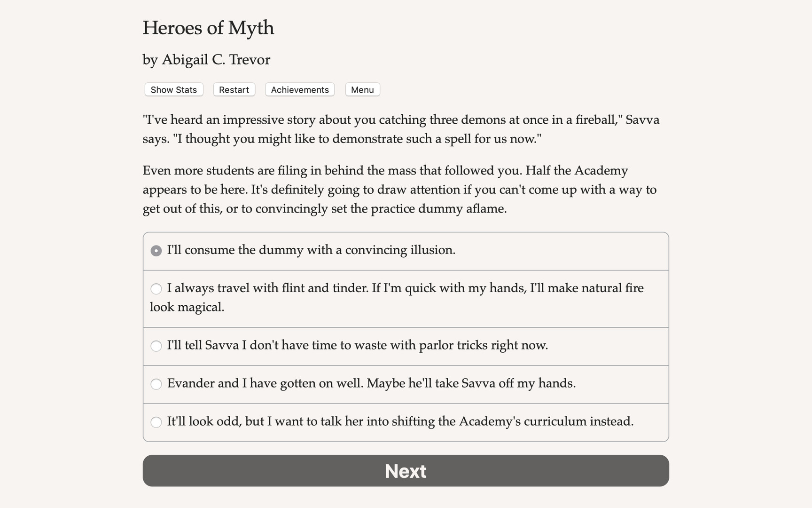Open the Show Stats screen

click(173, 89)
